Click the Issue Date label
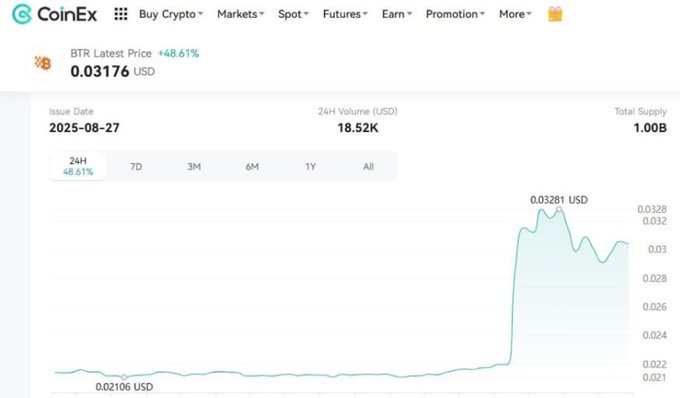680x398 pixels. coord(71,111)
